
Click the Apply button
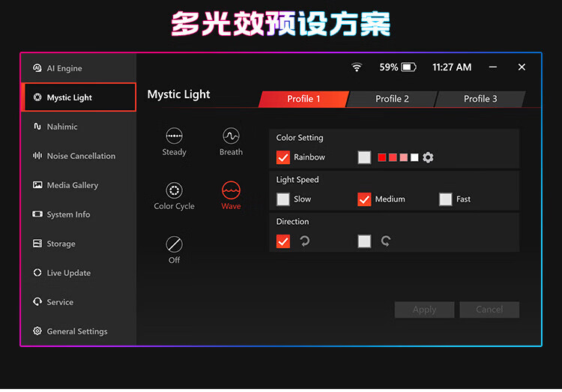coord(424,310)
